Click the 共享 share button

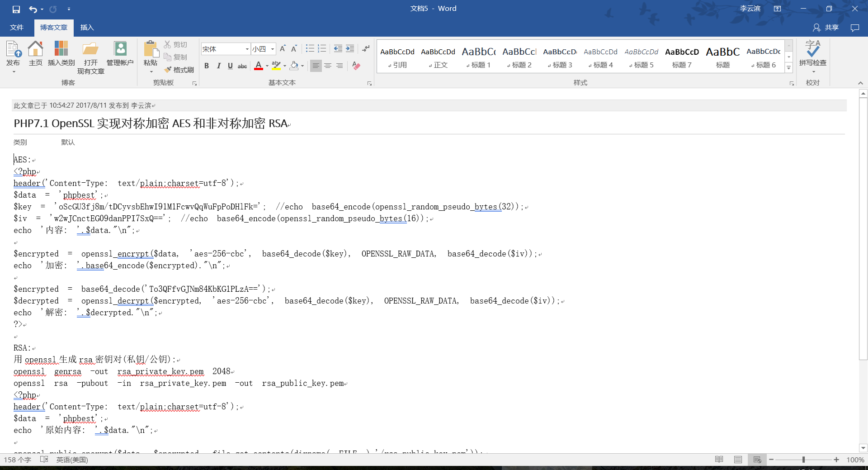(826, 28)
